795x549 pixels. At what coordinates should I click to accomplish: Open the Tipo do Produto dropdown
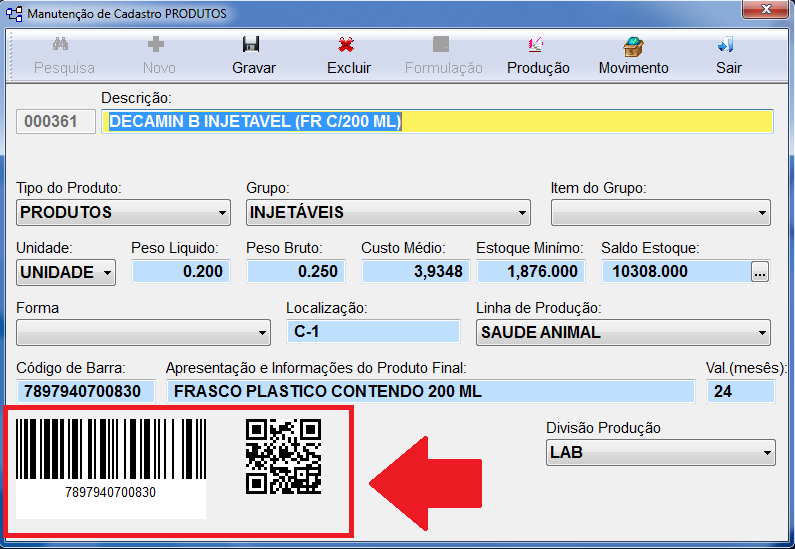[x=123, y=212]
